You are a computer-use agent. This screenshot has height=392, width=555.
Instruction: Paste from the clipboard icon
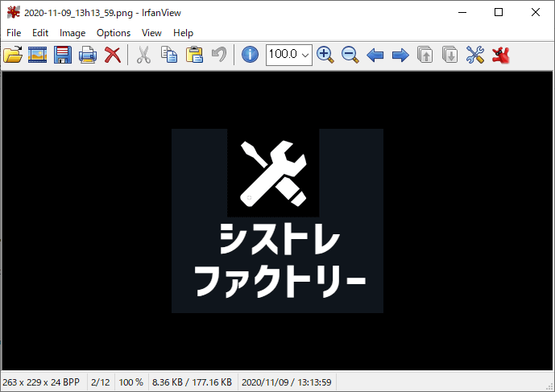pyautogui.click(x=194, y=55)
